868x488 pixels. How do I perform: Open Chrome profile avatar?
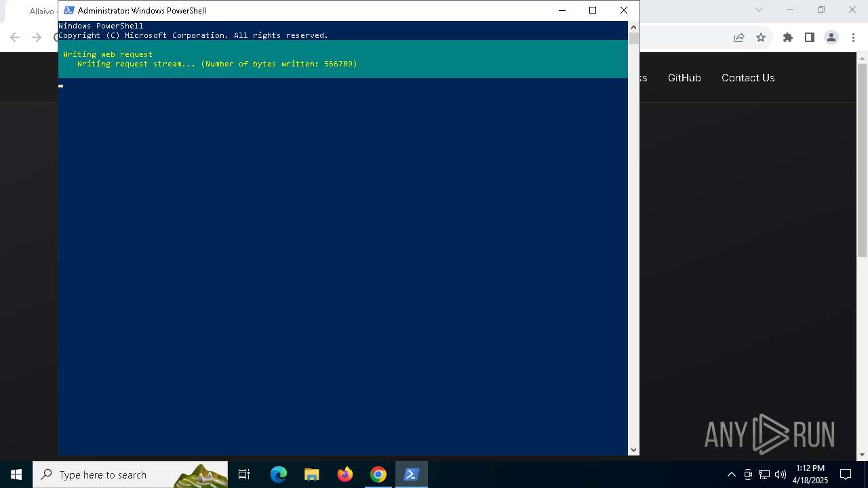pyautogui.click(x=831, y=37)
